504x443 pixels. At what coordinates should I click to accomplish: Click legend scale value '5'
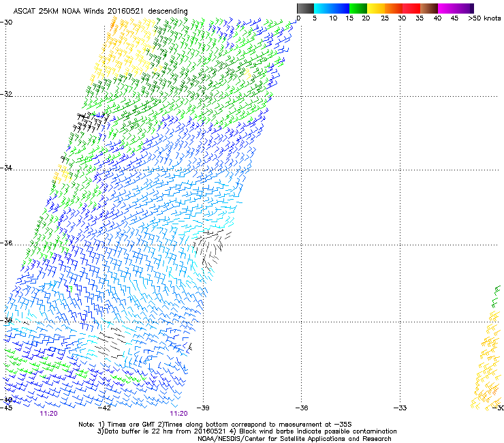315,18
